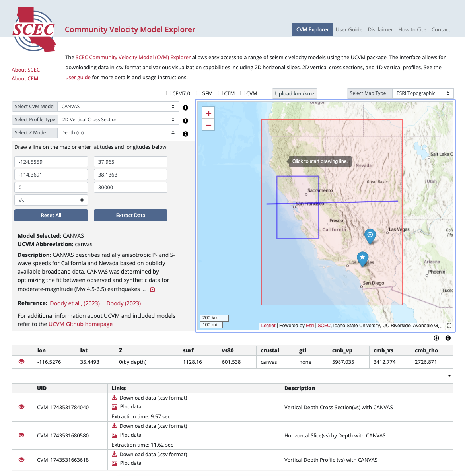Enable the GFM checkbox

198,93
